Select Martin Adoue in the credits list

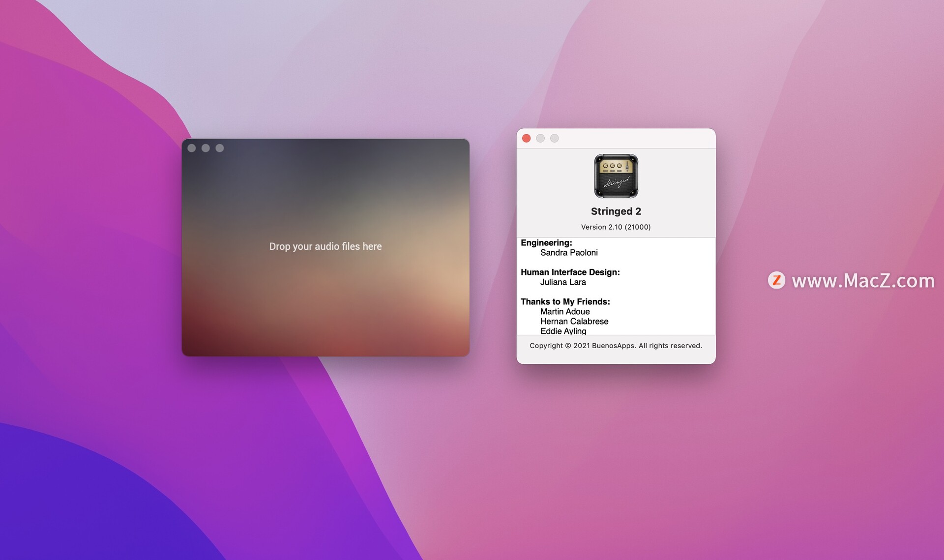pyautogui.click(x=565, y=312)
